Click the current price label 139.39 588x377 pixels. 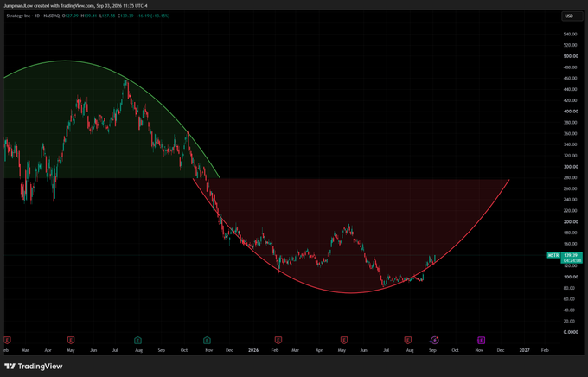(571, 255)
